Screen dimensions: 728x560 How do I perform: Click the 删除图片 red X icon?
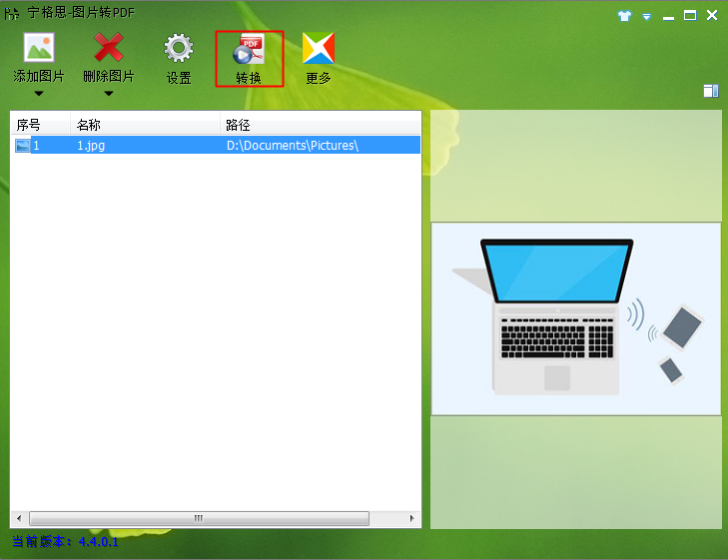[109, 47]
